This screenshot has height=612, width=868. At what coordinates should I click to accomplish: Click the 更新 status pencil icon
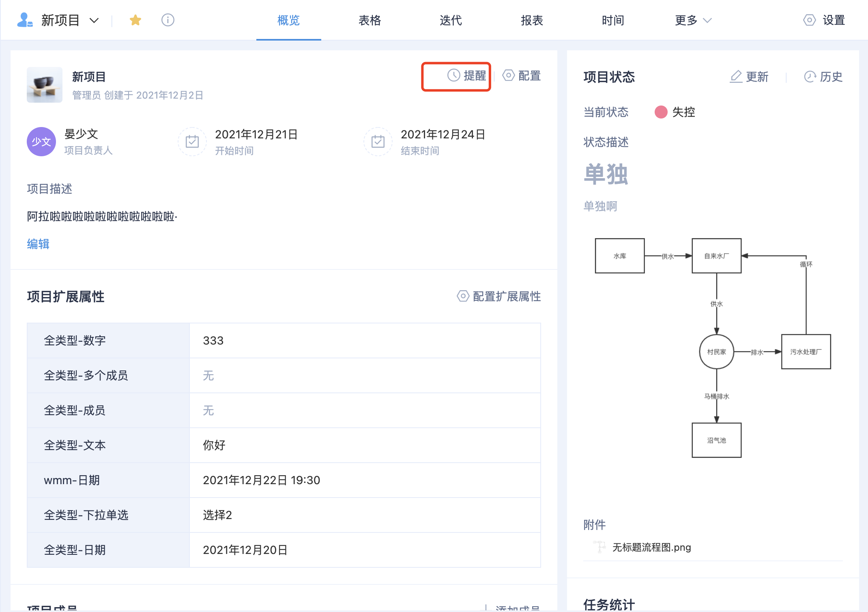point(736,77)
